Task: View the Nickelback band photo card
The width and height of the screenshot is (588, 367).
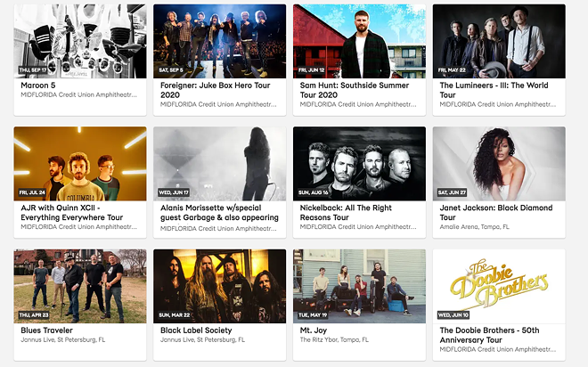Action: (x=359, y=163)
